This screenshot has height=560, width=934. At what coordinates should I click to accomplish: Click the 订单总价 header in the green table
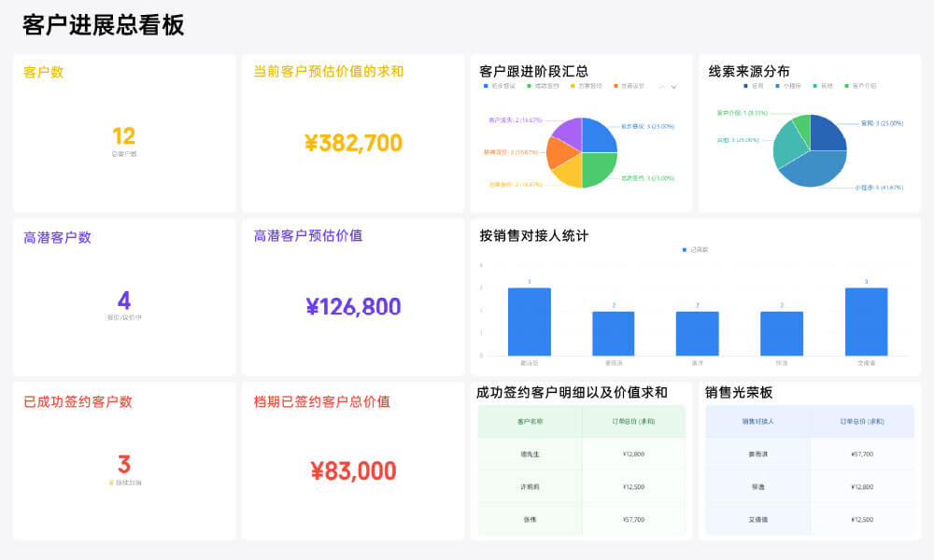pos(634,421)
